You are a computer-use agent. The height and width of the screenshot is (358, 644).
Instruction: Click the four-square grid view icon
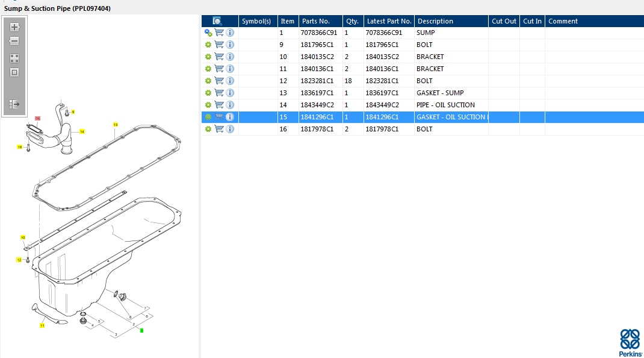point(14,58)
